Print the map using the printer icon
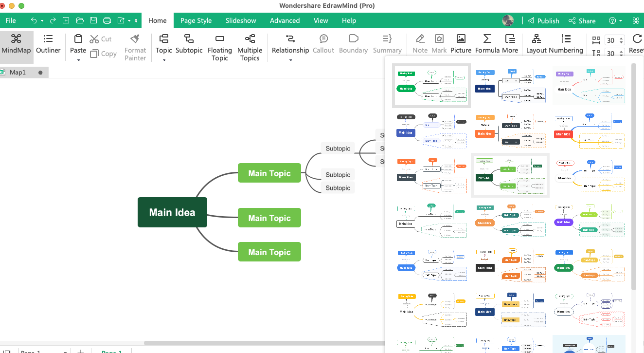 tap(107, 20)
